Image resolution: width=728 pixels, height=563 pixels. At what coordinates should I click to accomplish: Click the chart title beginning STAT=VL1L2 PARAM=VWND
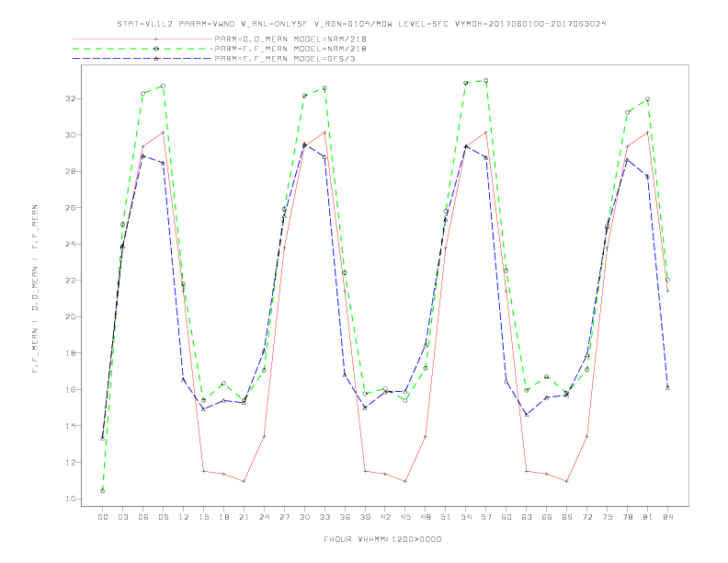(361, 24)
